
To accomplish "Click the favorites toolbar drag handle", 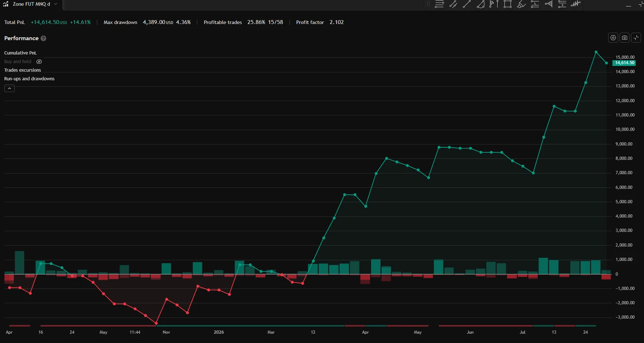I will coord(428,4).
